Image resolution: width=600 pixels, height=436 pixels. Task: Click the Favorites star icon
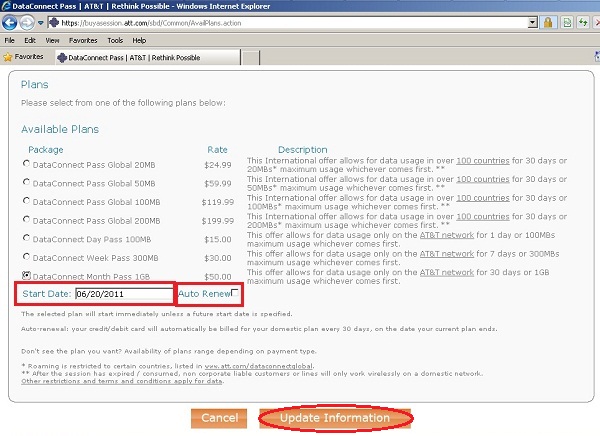(x=8, y=57)
